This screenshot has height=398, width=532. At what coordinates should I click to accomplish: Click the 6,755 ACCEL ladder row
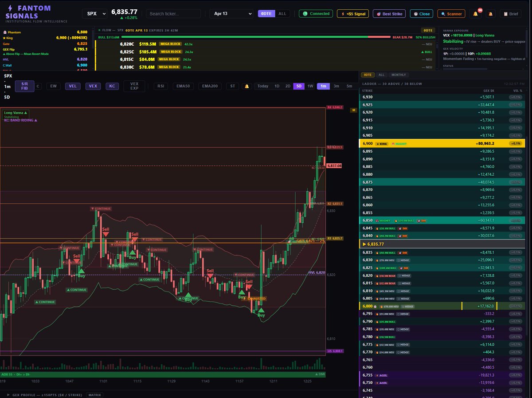coord(442,375)
